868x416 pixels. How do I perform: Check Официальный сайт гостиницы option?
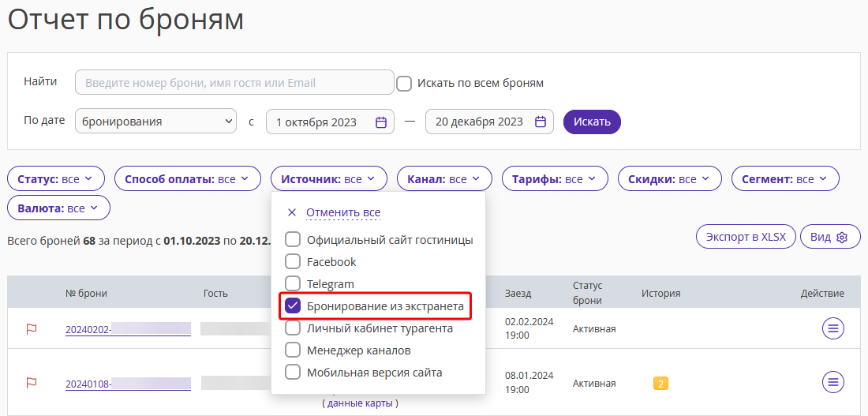[292, 240]
